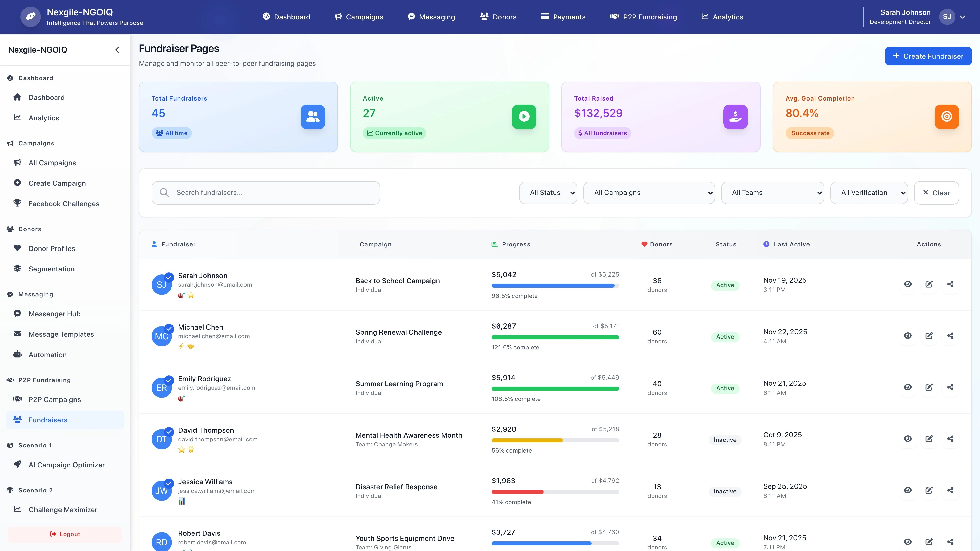980x551 pixels.
Task: Click the Create Fundraiser button
Action: tap(928, 56)
